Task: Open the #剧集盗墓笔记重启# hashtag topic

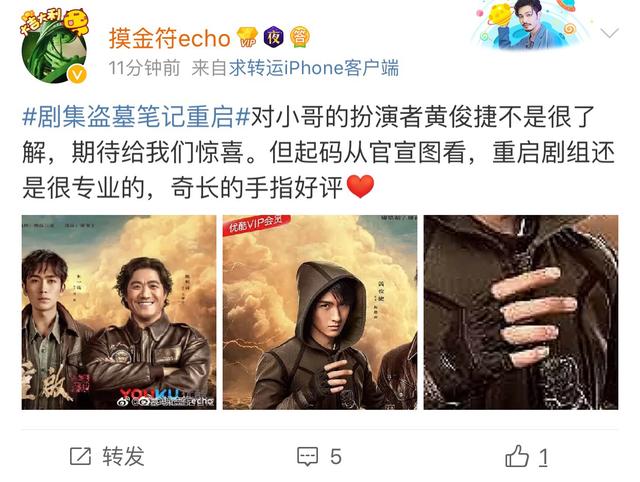Action: (x=136, y=117)
